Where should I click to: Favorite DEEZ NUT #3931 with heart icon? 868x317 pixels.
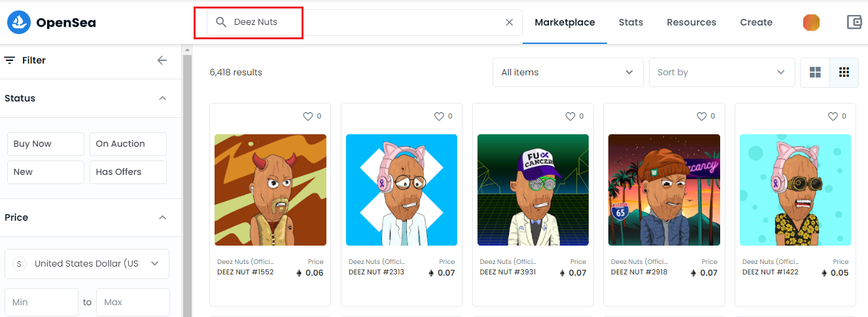570,116
